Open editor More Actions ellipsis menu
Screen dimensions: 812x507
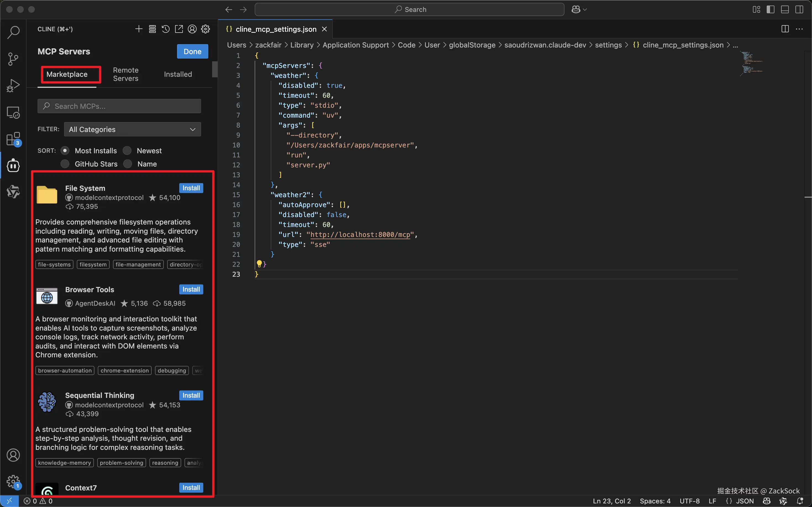pos(799,29)
